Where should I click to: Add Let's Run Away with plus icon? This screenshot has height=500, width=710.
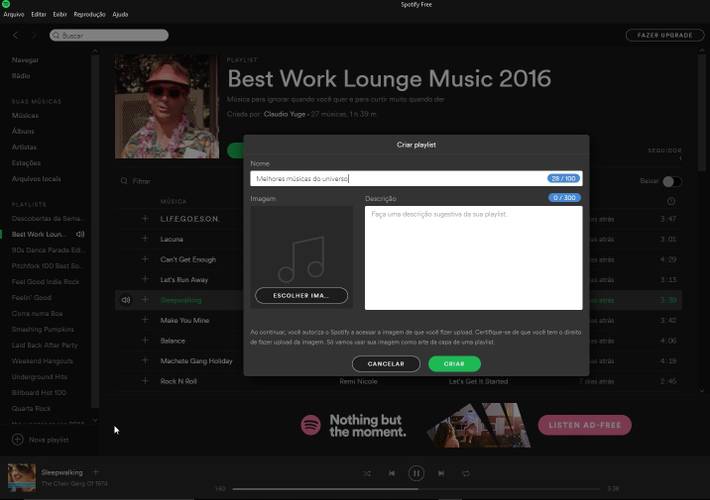(145, 279)
